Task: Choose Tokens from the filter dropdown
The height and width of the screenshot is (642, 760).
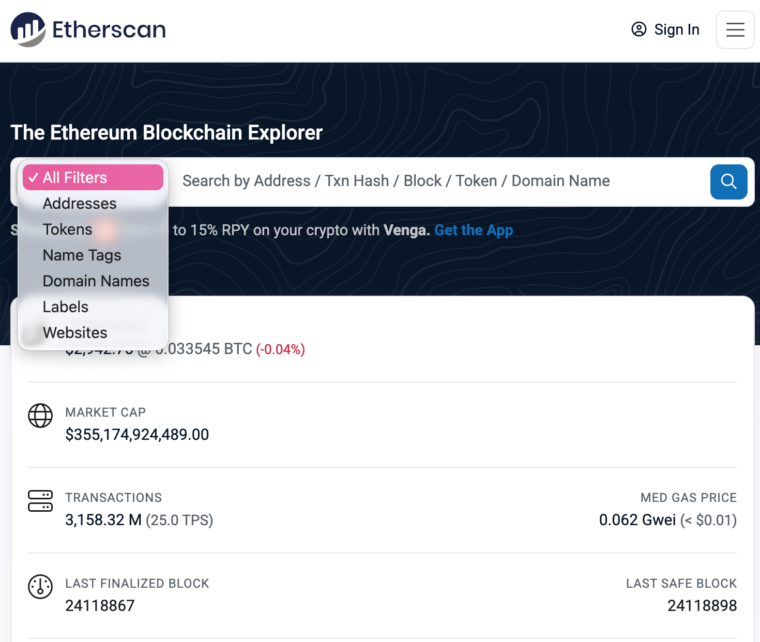Action: point(67,230)
